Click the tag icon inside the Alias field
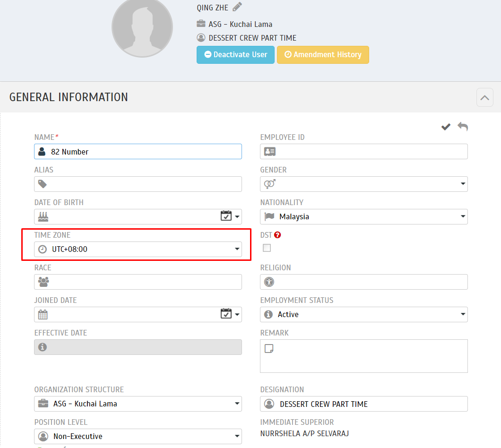This screenshot has height=448, width=501. 43,184
